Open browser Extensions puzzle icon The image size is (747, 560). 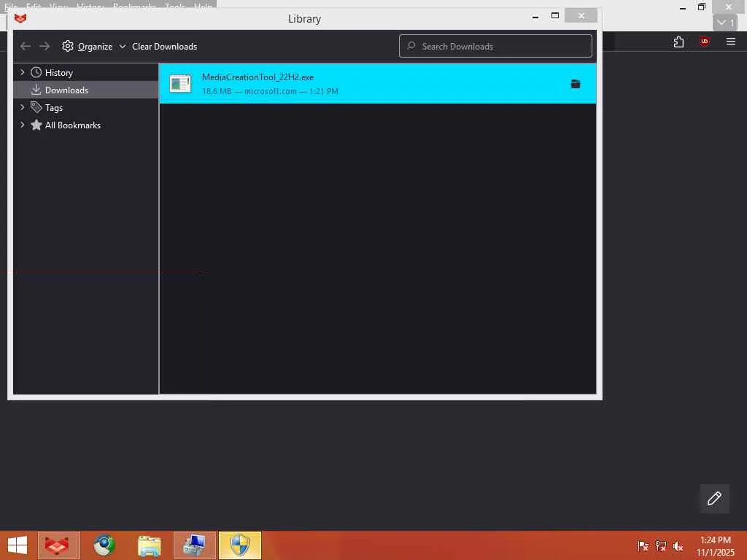[678, 42]
